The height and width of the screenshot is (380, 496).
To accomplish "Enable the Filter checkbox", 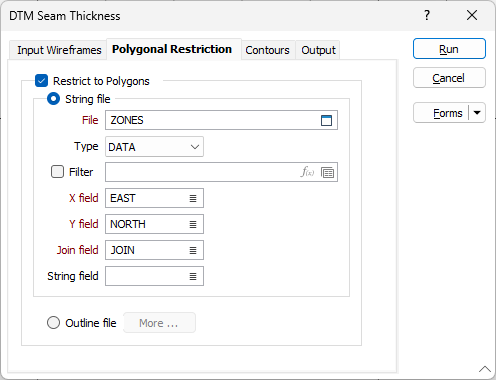I will pyautogui.click(x=57, y=172).
